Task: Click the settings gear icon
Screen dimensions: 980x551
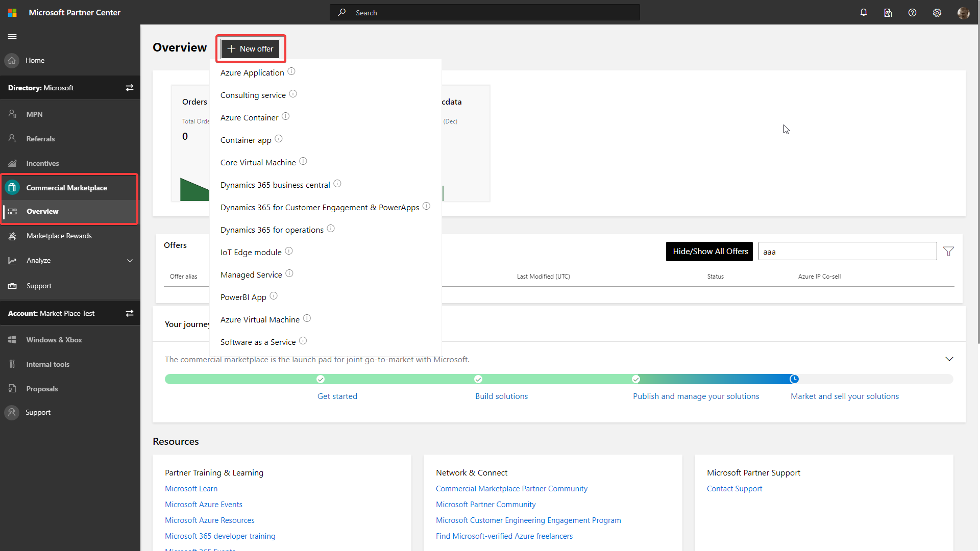Action: point(937,12)
